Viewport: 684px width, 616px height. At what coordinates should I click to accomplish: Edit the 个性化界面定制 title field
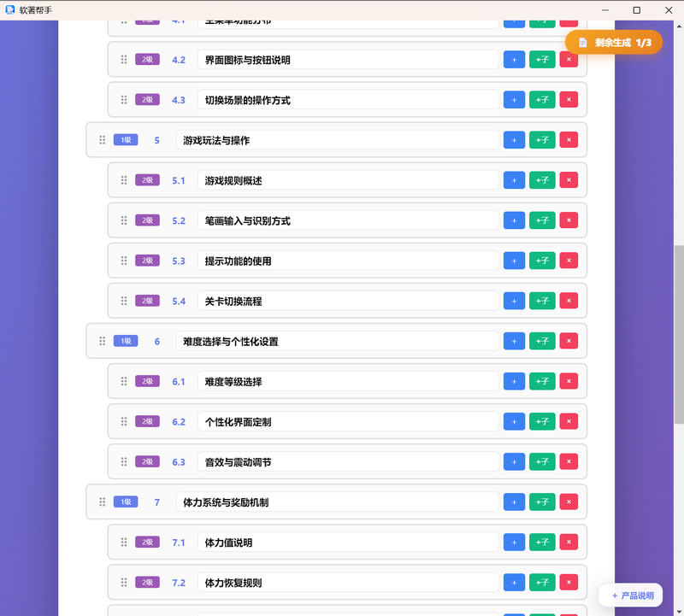point(348,421)
